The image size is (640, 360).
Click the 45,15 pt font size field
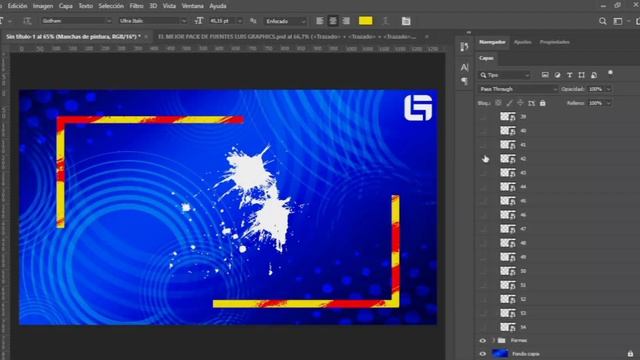[x=222, y=21]
